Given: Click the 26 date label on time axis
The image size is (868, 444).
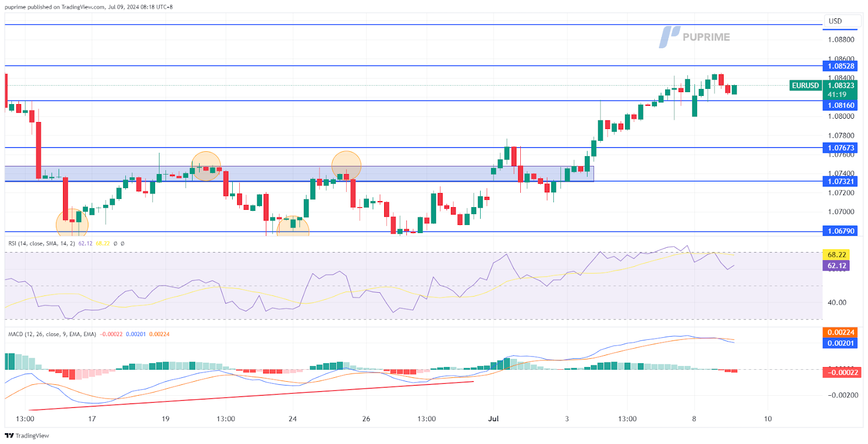Looking at the screenshot, I should 366,419.
